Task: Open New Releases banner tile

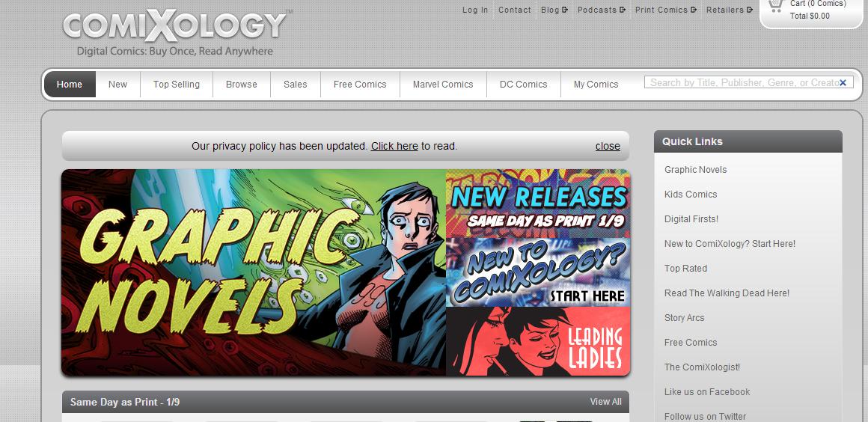Action: pyautogui.click(x=538, y=204)
